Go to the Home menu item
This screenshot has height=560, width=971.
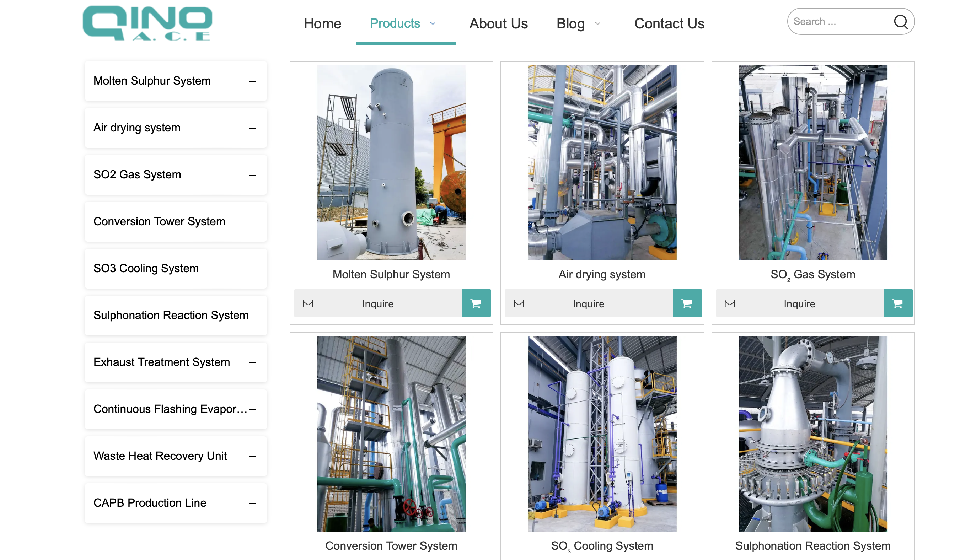click(x=322, y=23)
